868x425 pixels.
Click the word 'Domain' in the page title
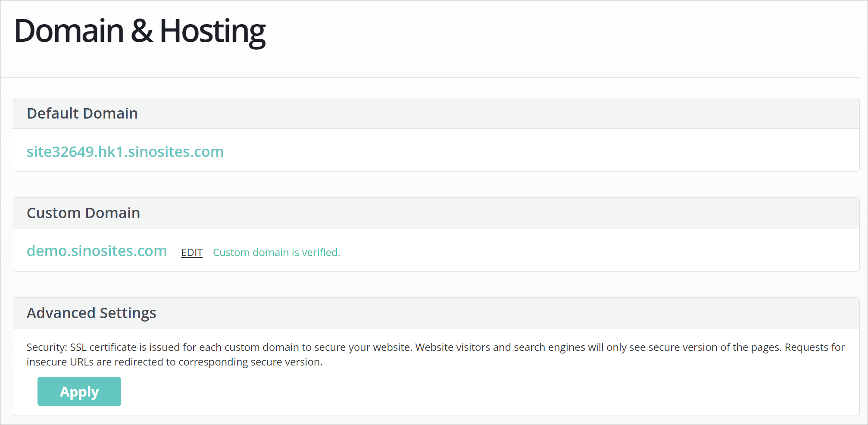[69, 31]
